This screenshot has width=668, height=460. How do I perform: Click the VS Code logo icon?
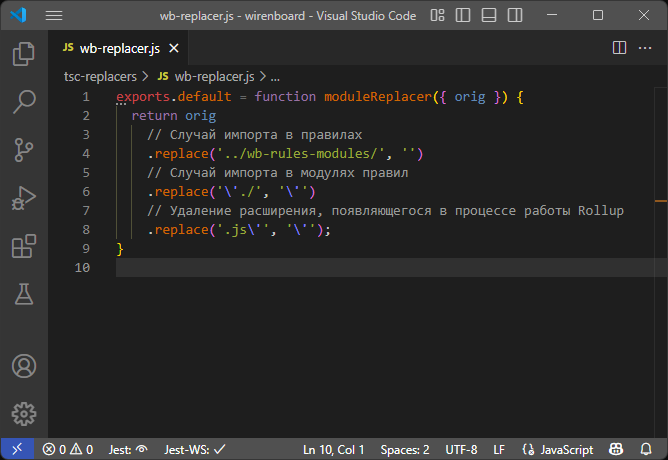click(x=18, y=15)
